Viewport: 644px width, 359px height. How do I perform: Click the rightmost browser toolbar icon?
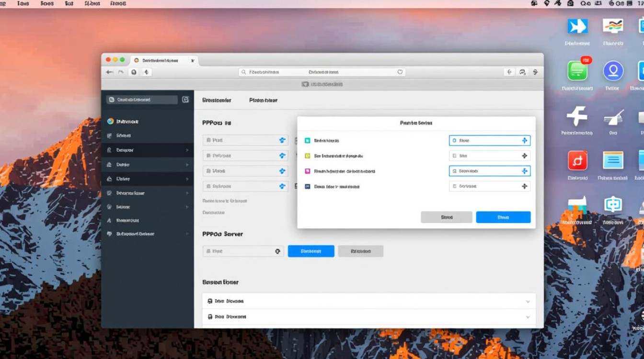pyautogui.click(x=535, y=72)
